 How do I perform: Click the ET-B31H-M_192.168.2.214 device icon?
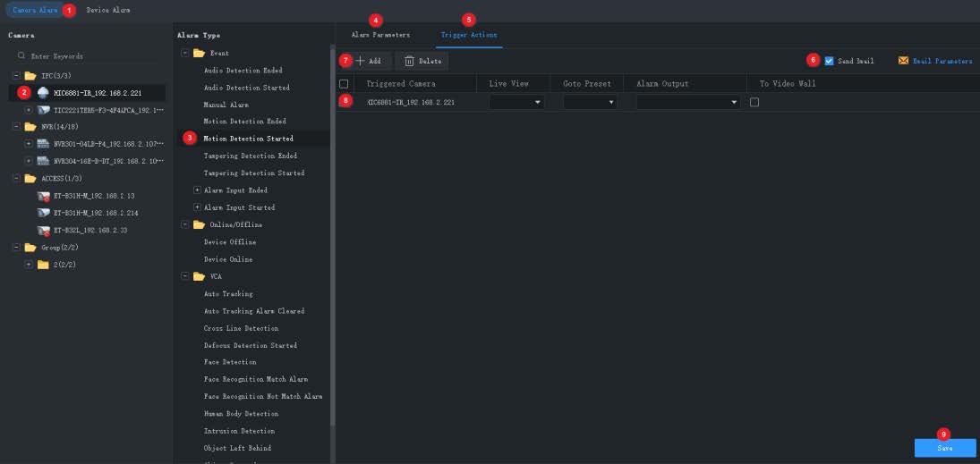pyautogui.click(x=42, y=213)
